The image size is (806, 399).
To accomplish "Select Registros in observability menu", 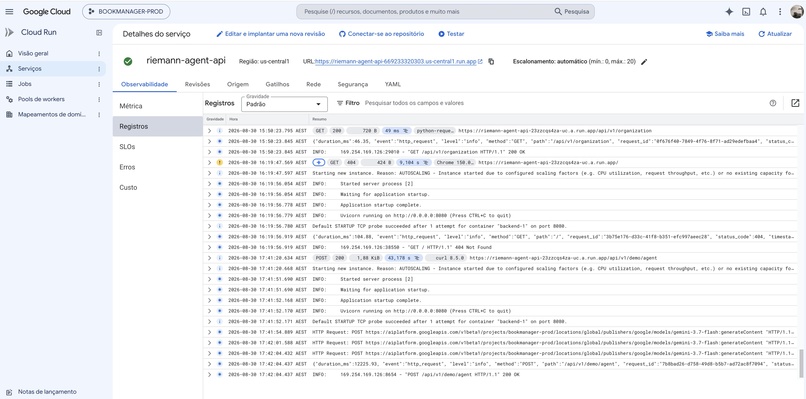I will (x=158, y=126).
